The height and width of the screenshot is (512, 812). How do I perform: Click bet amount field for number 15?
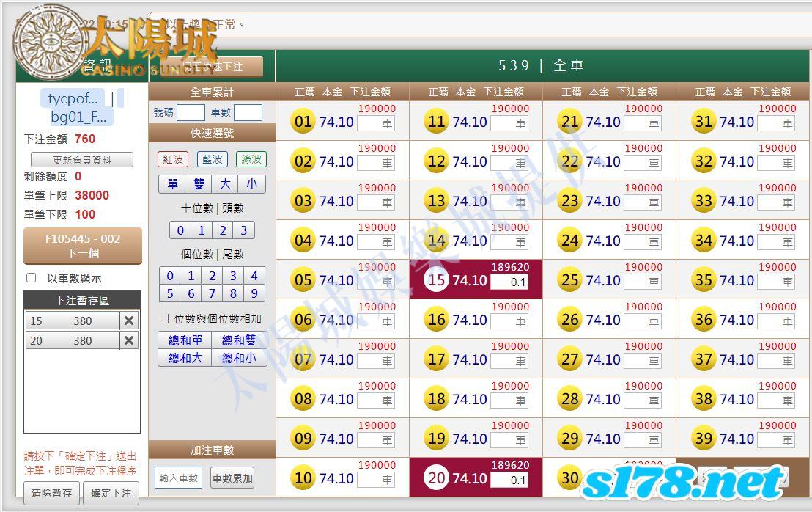(x=509, y=282)
